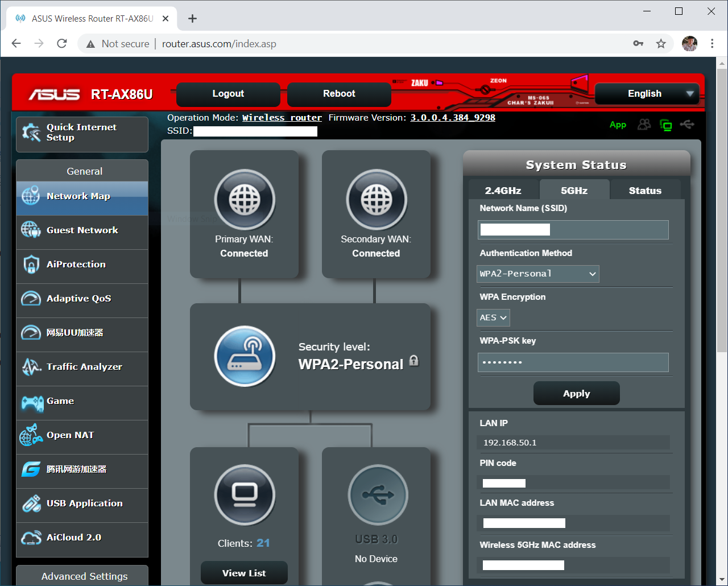
Task: Click the guest network users status icon
Action: (644, 124)
